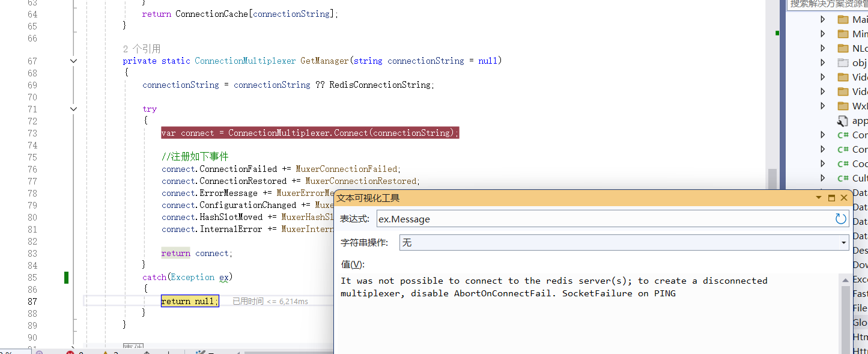Image resolution: width=868 pixels, height=354 pixels.
Task: Refresh the expression in Text Visualizer
Action: 841,219
